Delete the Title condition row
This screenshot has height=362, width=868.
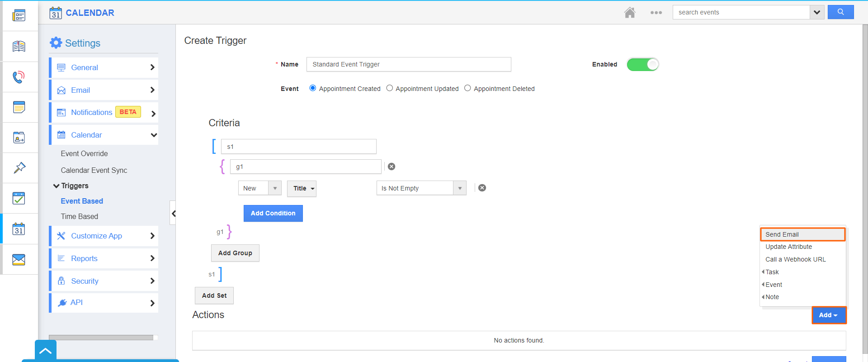[x=482, y=188]
